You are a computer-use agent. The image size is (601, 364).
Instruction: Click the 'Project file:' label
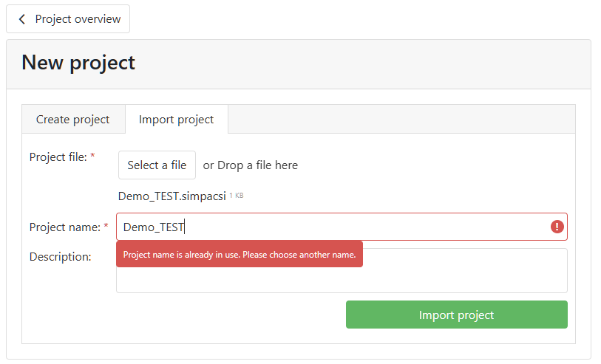pyautogui.click(x=58, y=157)
